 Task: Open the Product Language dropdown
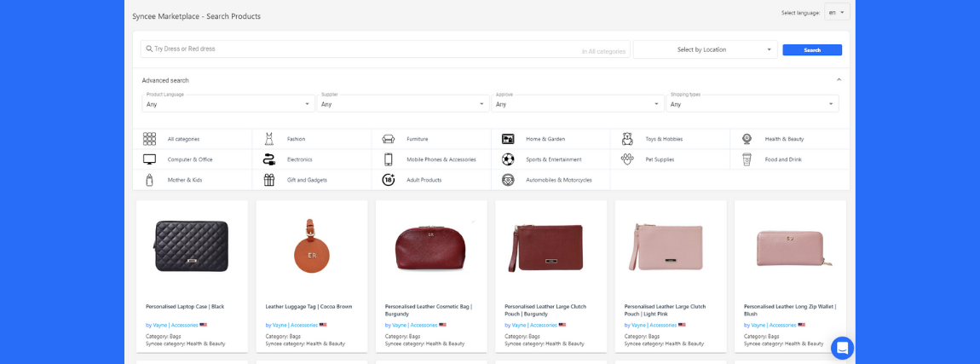click(228, 104)
